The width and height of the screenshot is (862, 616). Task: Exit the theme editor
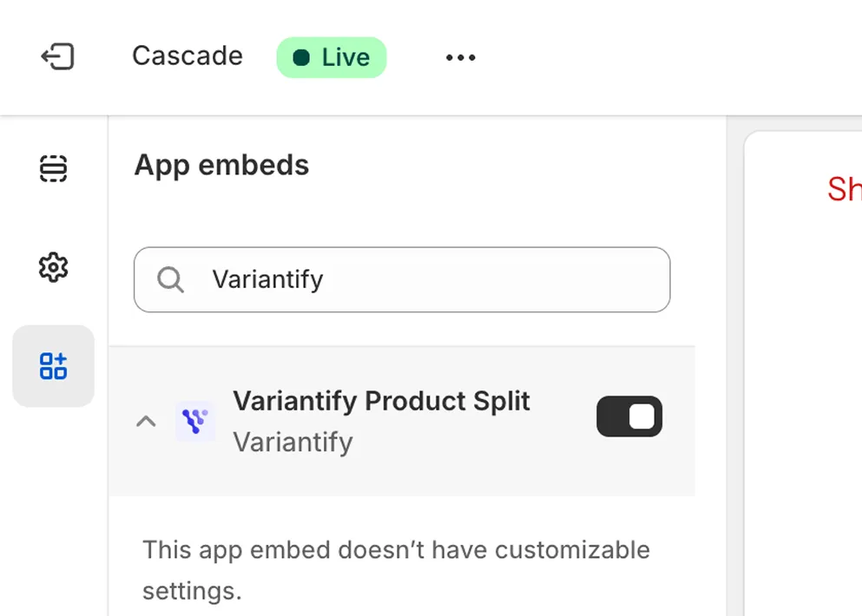click(57, 56)
